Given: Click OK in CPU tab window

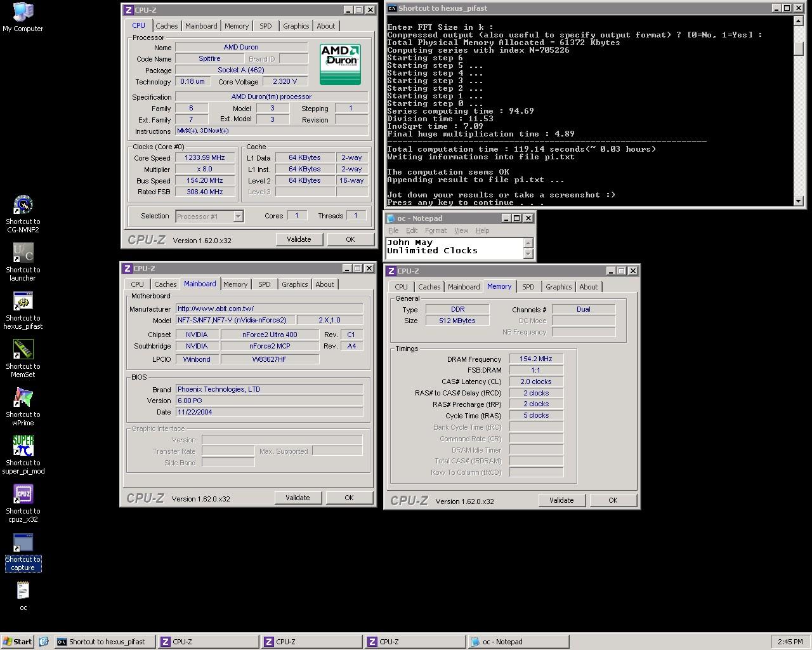Looking at the screenshot, I should [350, 239].
